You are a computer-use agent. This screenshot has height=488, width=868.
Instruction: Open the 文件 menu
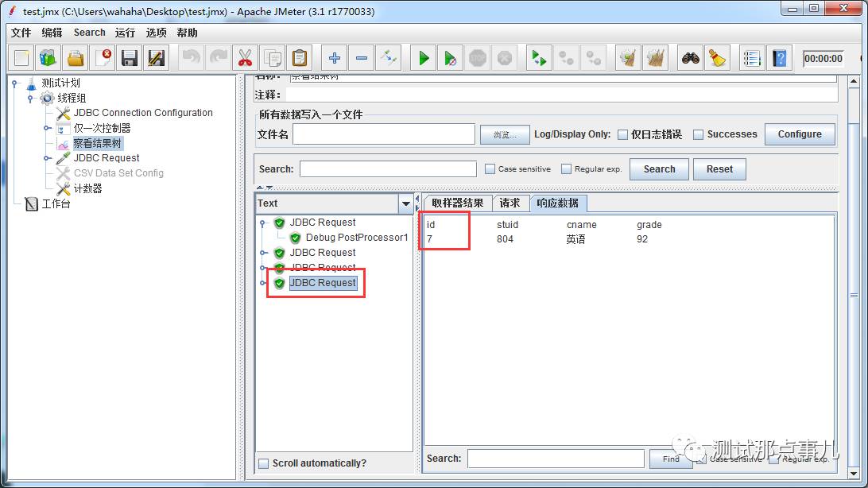[21, 33]
